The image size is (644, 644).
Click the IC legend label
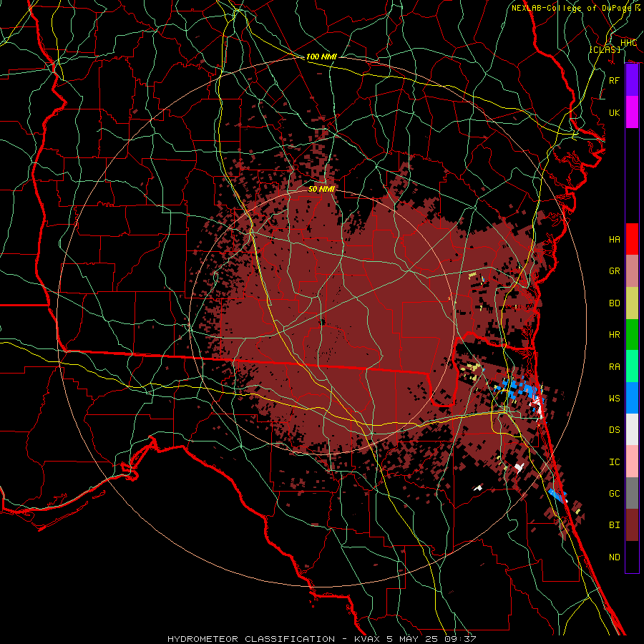coord(615,462)
